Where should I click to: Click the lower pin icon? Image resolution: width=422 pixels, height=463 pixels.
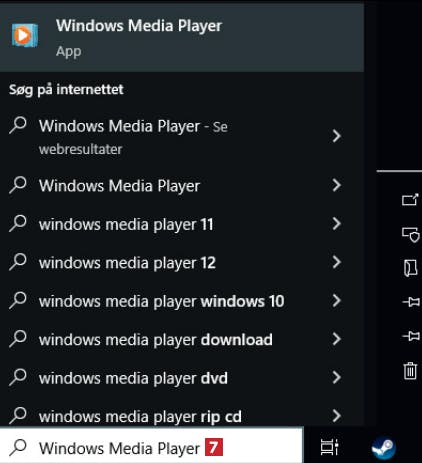(x=411, y=336)
